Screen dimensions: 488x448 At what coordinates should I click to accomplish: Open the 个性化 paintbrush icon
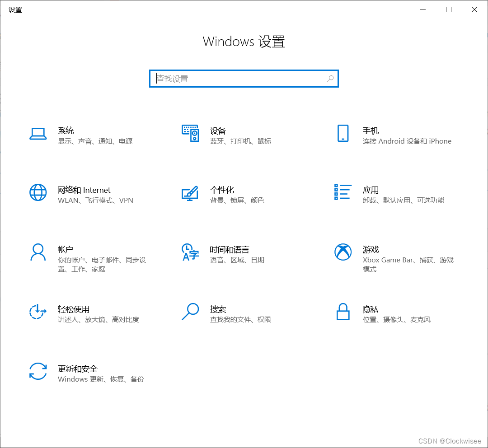pos(190,193)
